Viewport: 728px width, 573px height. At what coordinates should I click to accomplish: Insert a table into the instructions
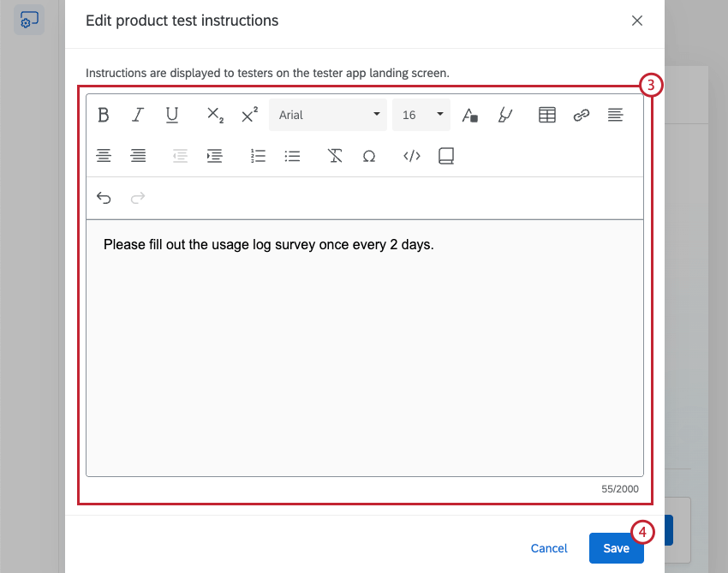pos(546,114)
